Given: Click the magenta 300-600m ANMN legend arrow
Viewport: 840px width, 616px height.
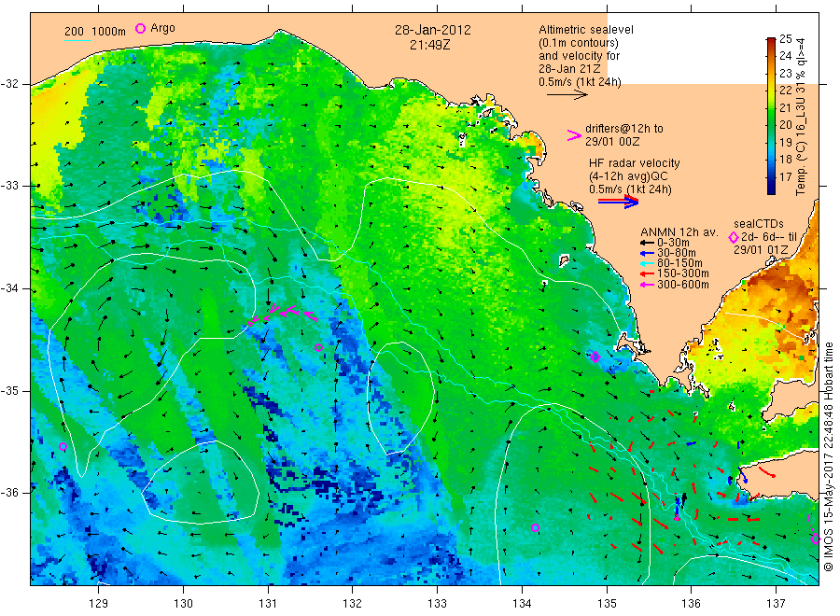Looking at the screenshot, I should 647,285.
